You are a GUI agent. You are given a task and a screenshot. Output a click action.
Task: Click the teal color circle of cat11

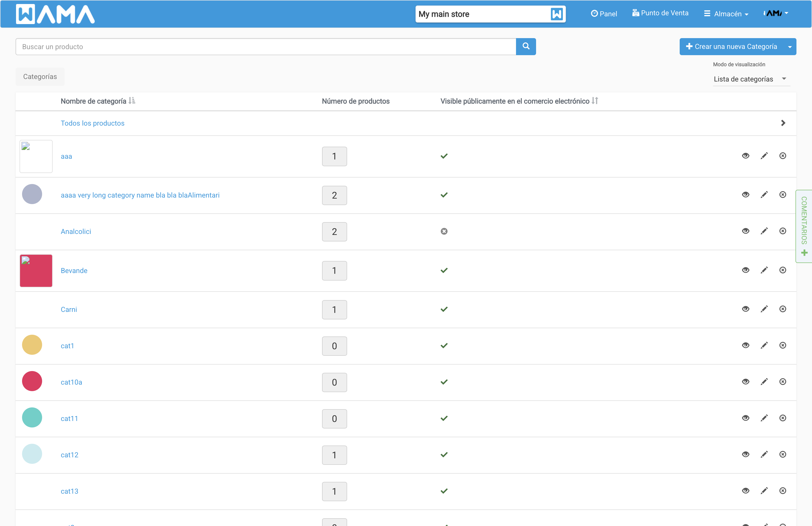point(32,417)
